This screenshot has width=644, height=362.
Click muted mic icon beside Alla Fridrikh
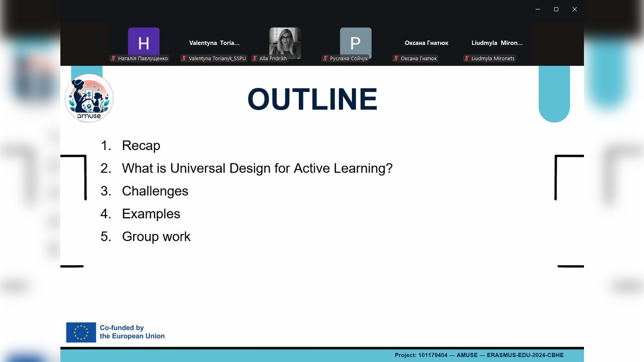click(x=255, y=58)
